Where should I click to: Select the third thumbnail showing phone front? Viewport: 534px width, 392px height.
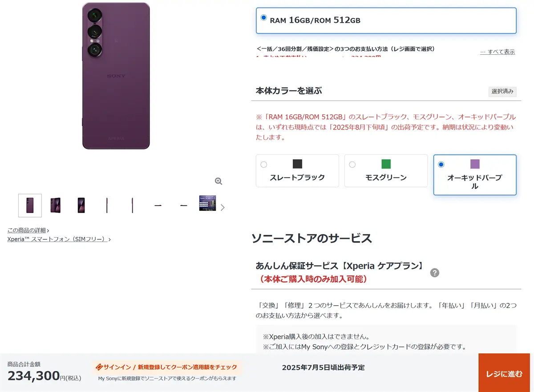pyautogui.click(x=81, y=206)
